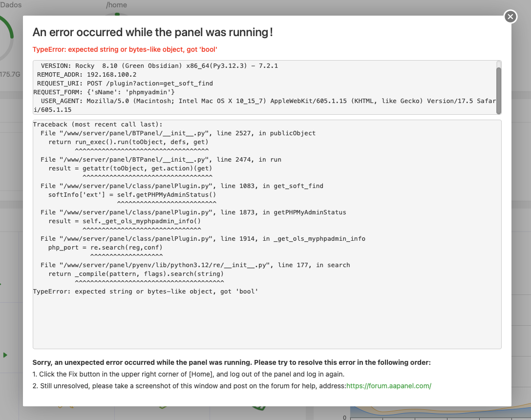
Task: Click the step 1 'Fix button' instruction text
Action: pyautogui.click(x=189, y=374)
